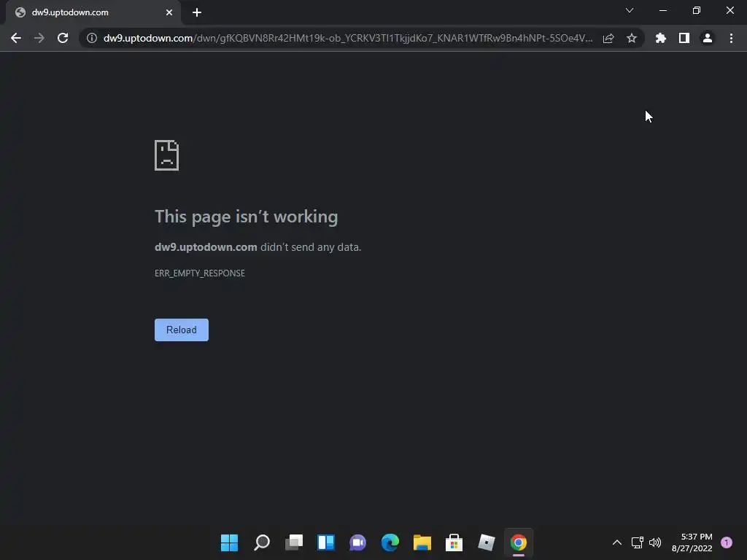This screenshot has width=747, height=560.
Task: View site information icon in address bar
Action: [92, 38]
